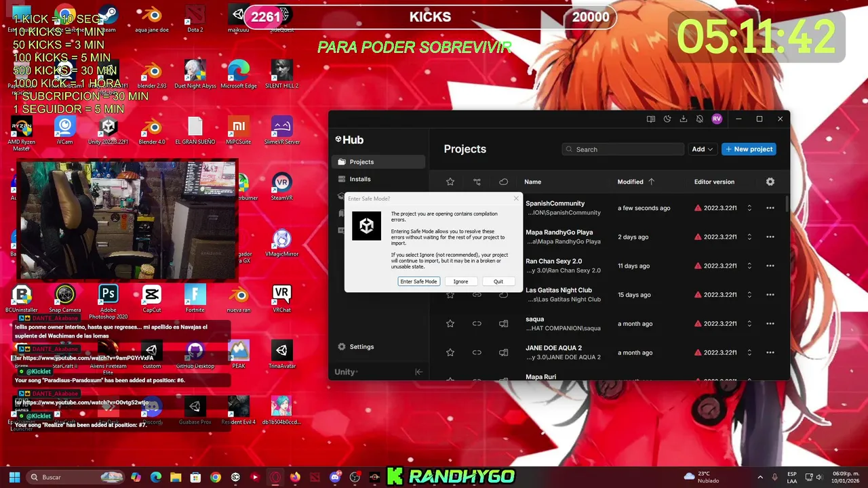
Task: Open more options for Las Gatitas Night Club
Action: (770, 295)
